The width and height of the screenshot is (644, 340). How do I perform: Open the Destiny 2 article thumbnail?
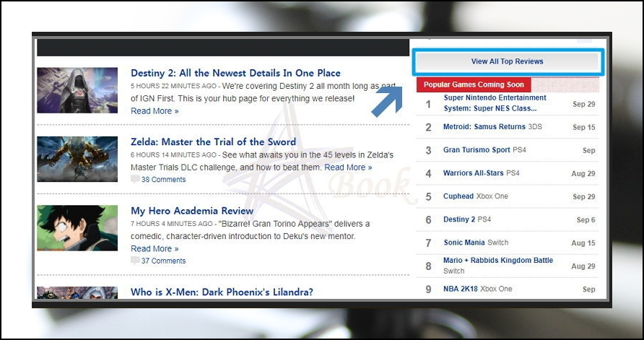[77, 90]
